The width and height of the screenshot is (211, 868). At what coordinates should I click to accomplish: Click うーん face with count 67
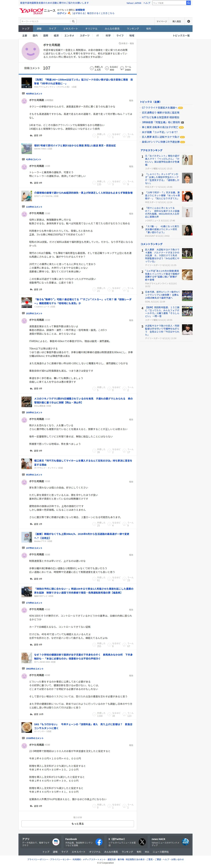pyautogui.click(x=125, y=645)
